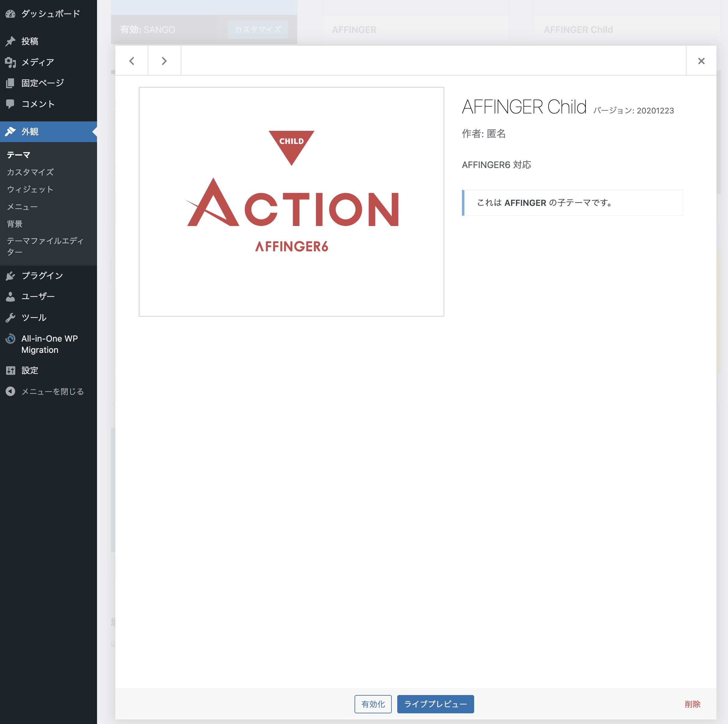Select 背景 submenu item
The height and width of the screenshot is (724, 728).
point(15,224)
